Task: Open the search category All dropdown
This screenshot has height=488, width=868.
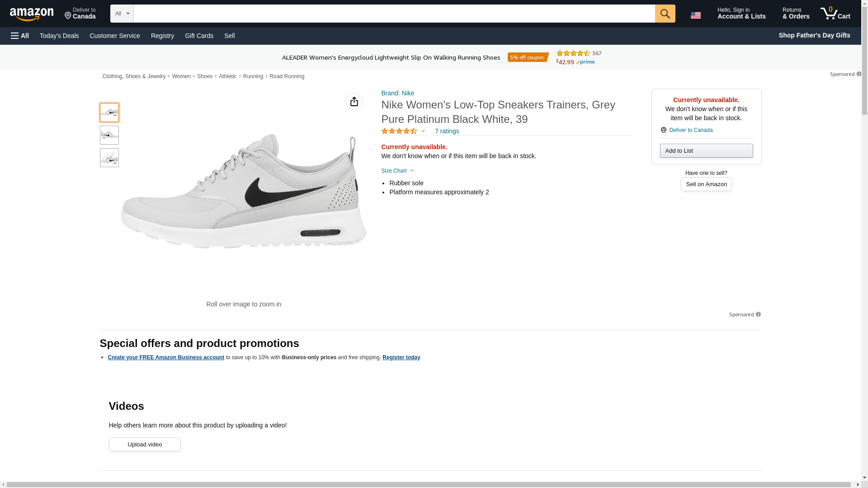Action: click(122, 14)
